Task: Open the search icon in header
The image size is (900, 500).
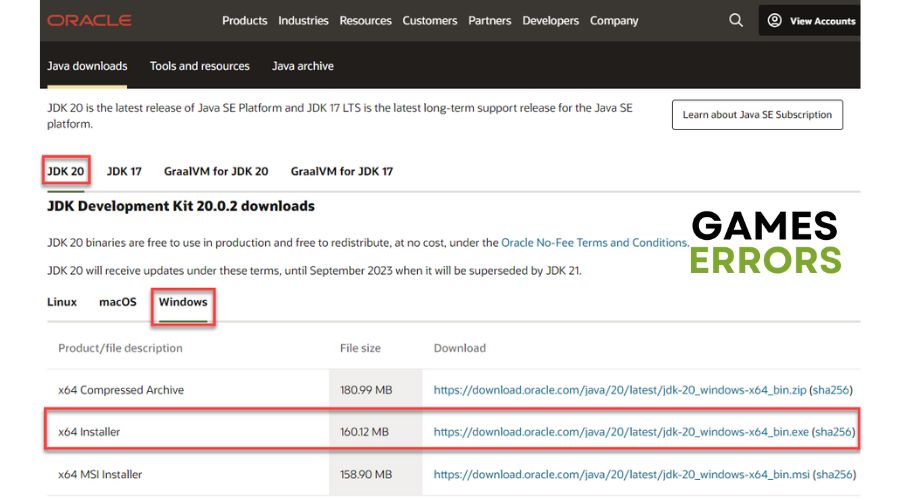Action: [x=736, y=21]
